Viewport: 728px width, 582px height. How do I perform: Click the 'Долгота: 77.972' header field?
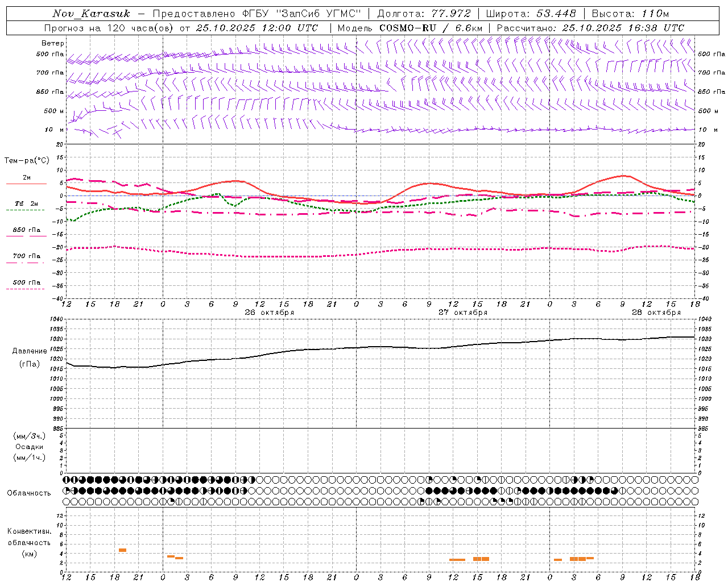click(424, 14)
